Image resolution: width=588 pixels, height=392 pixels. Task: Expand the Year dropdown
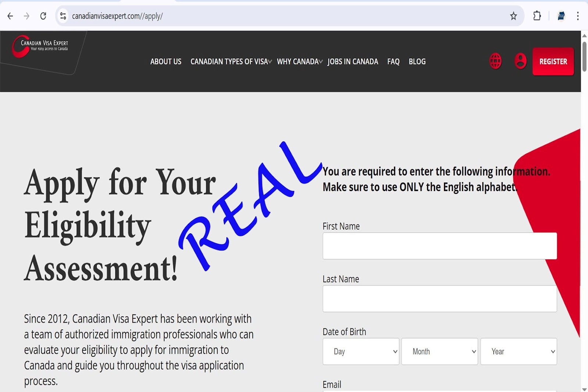click(x=518, y=351)
